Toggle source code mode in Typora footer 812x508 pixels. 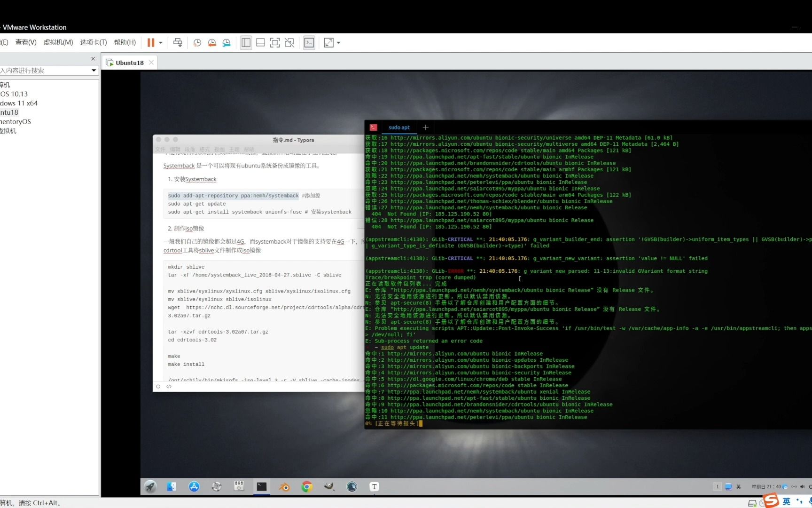tap(169, 387)
